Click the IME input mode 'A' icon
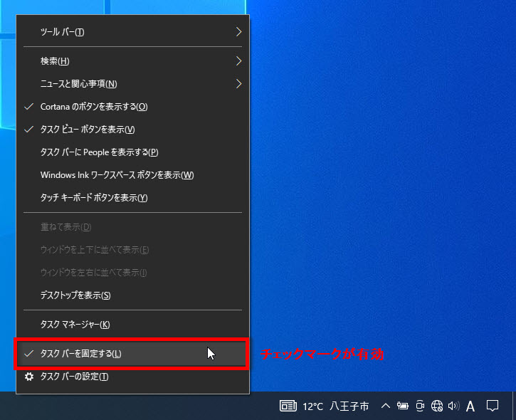The height and width of the screenshot is (420, 516). [470, 406]
